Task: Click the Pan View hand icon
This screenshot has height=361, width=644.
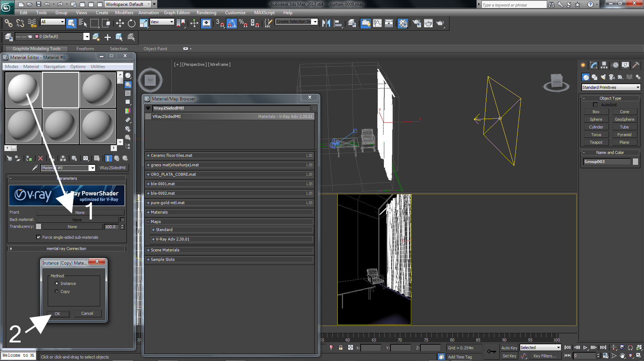Action: coord(623,355)
